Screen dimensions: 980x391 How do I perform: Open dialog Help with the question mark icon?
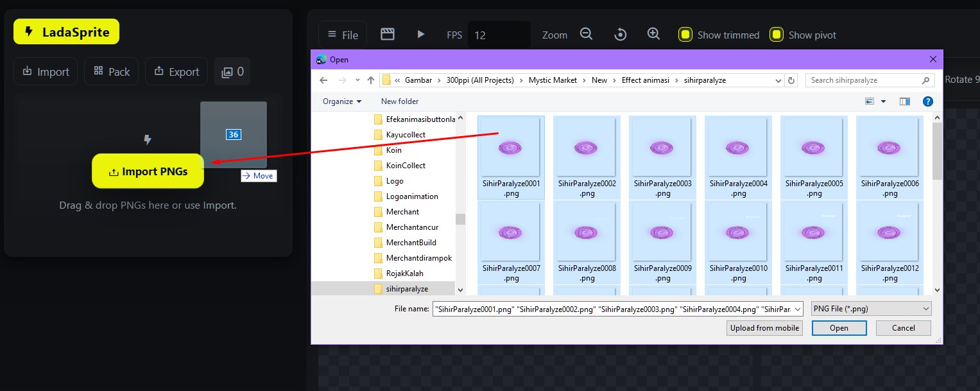(x=927, y=101)
